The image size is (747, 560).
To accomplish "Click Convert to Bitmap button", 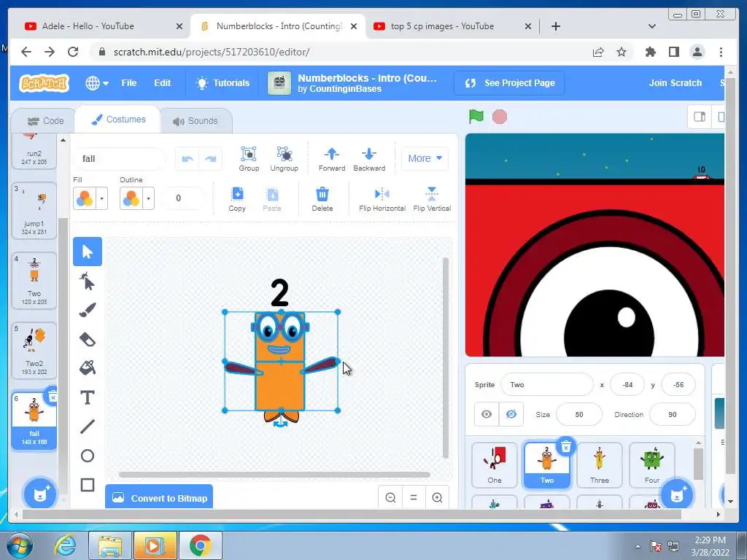I will coord(159,498).
